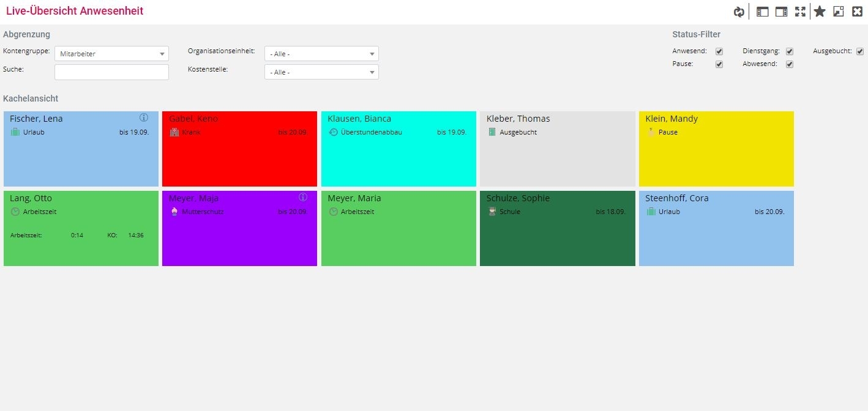Image resolution: width=868 pixels, height=411 pixels.
Task: Click the Abgrenzung section heading
Action: click(26, 35)
